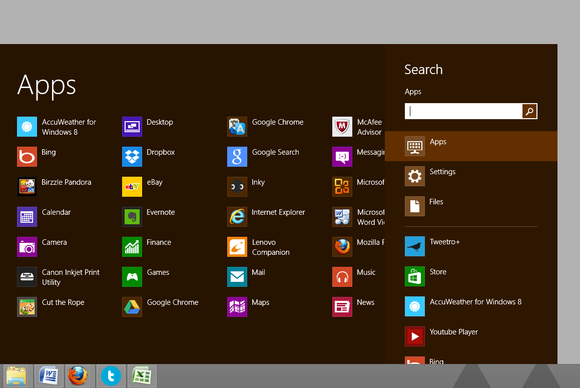Viewport: 580px width, 388px height.
Task: Launch the Maps app
Action: [248, 307]
